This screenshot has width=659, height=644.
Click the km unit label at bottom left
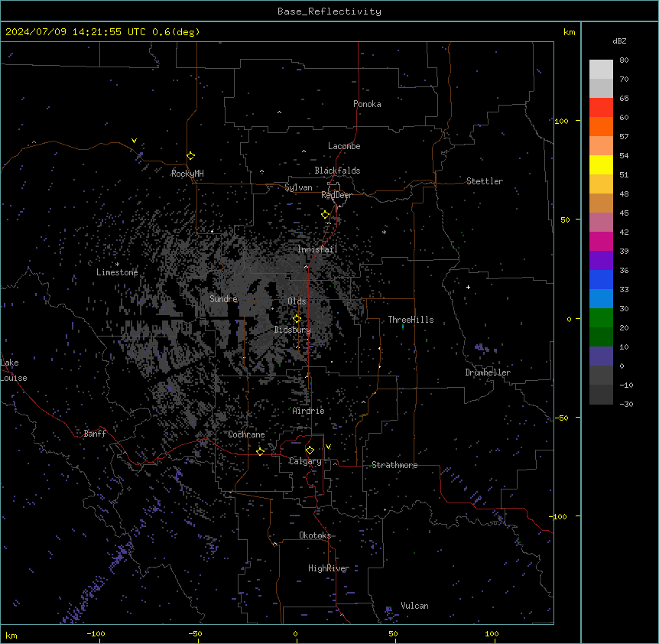click(x=11, y=635)
